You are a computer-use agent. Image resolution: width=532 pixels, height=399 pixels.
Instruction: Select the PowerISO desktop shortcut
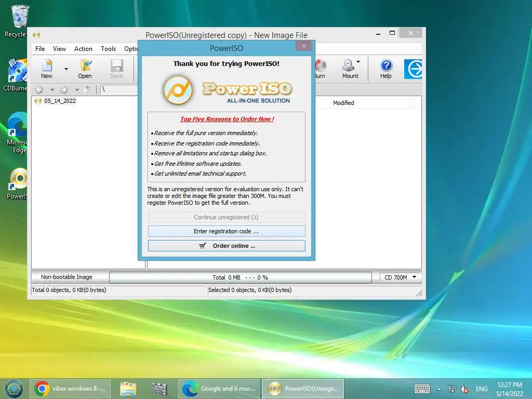tap(17, 183)
